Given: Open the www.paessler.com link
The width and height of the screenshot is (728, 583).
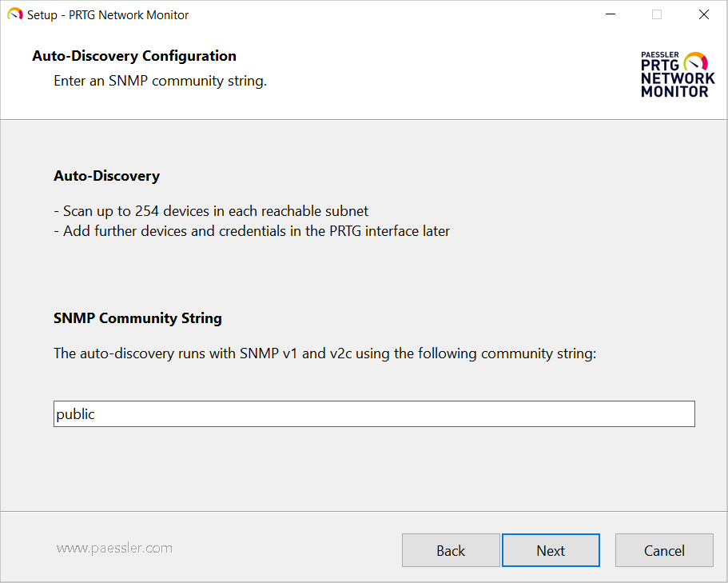Looking at the screenshot, I should coord(114,548).
